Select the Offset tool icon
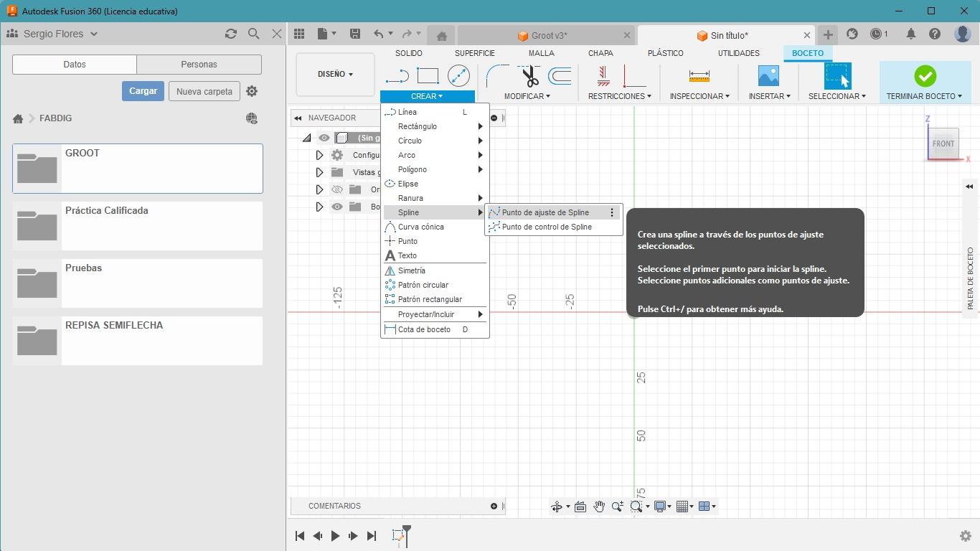The width and height of the screenshot is (980, 551). [560, 75]
